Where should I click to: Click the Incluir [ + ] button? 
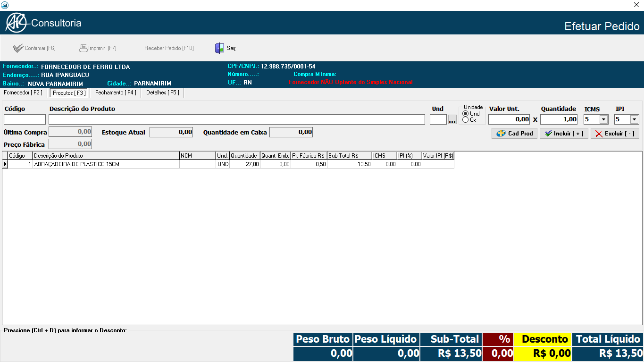click(564, 134)
